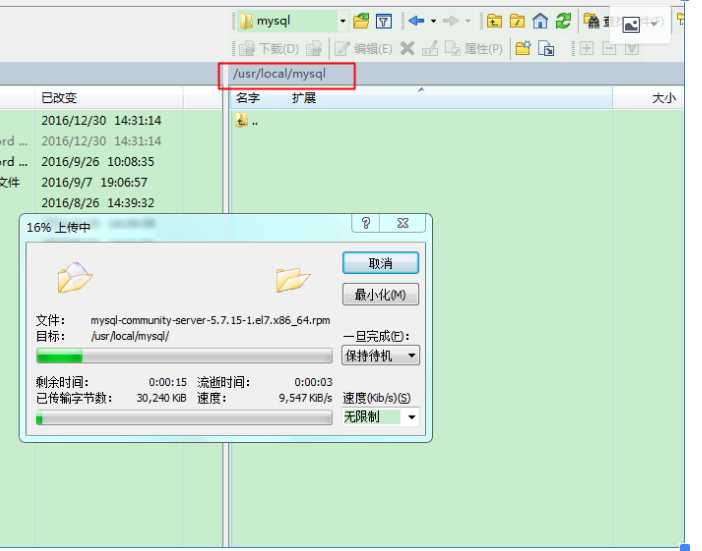702x551 pixels.
Task: Click the overall transfer progress bar
Action: pyautogui.click(x=184, y=419)
